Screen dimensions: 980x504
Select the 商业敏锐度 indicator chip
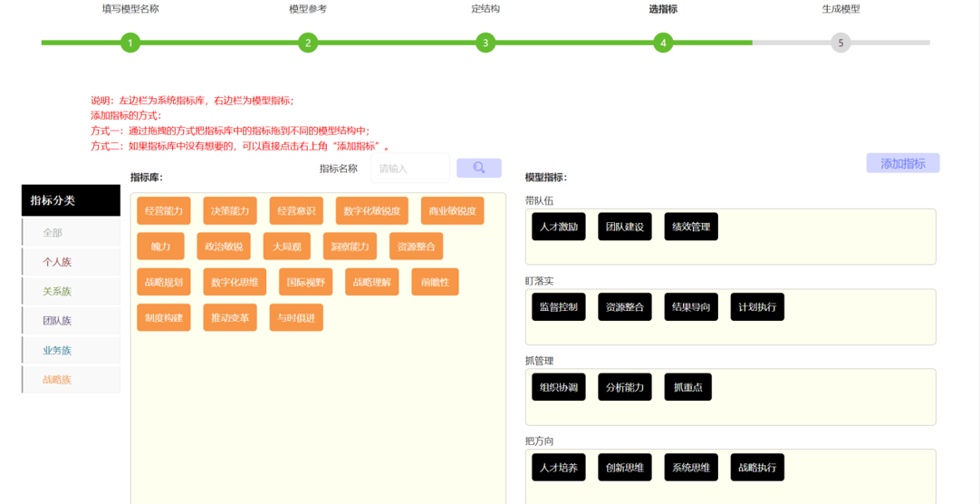[453, 210]
